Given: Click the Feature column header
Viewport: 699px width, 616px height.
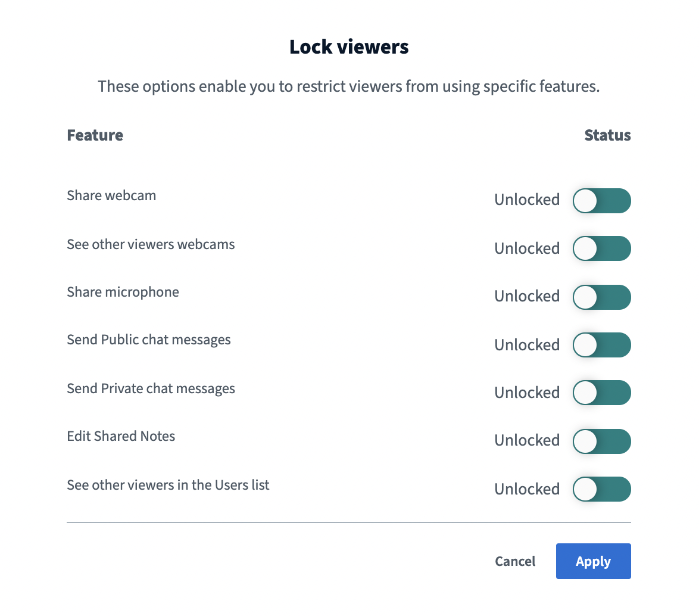Looking at the screenshot, I should (95, 135).
